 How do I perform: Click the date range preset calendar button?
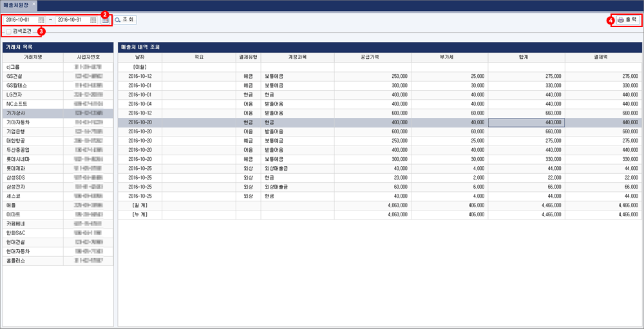(105, 20)
